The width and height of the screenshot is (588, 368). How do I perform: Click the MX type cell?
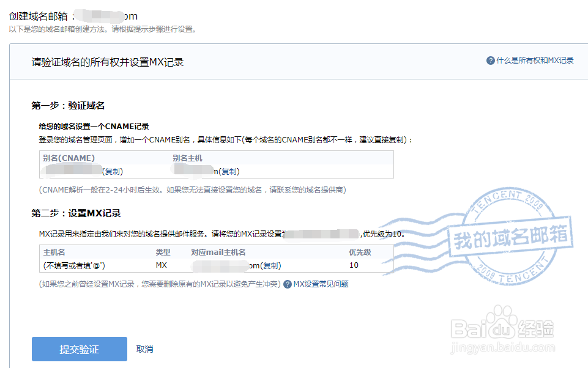pyautogui.click(x=162, y=265)
